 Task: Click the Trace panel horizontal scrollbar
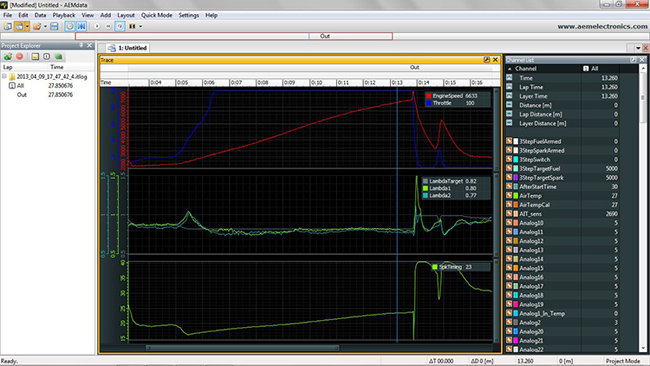point(243,348)
